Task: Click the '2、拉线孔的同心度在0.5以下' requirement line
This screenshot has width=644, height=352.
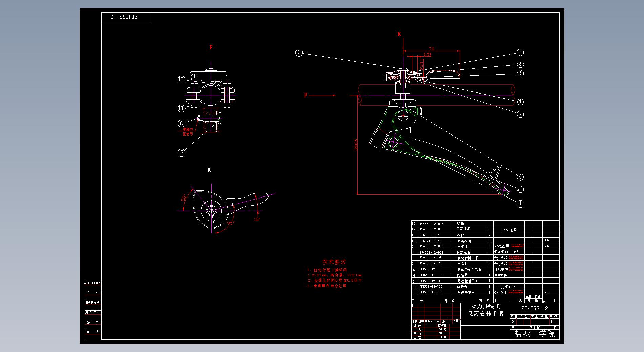Action: click(335, 281)
